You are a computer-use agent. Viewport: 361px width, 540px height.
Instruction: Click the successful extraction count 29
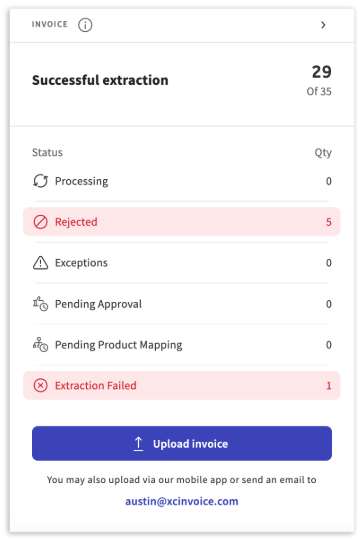322,72
